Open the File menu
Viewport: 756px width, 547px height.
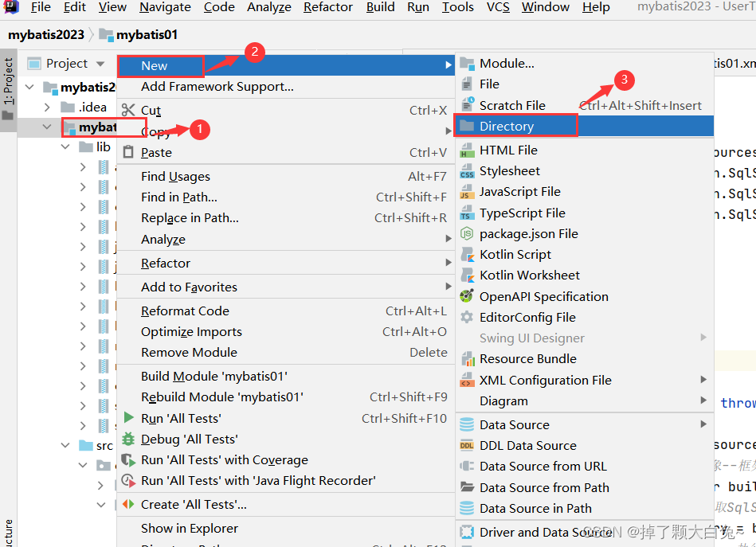click(41, 7)
